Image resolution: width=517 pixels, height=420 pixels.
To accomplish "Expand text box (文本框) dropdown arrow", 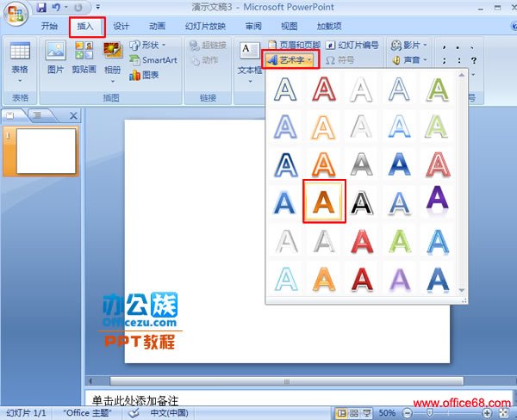I will pyautogui.click(x=250, y=81).
